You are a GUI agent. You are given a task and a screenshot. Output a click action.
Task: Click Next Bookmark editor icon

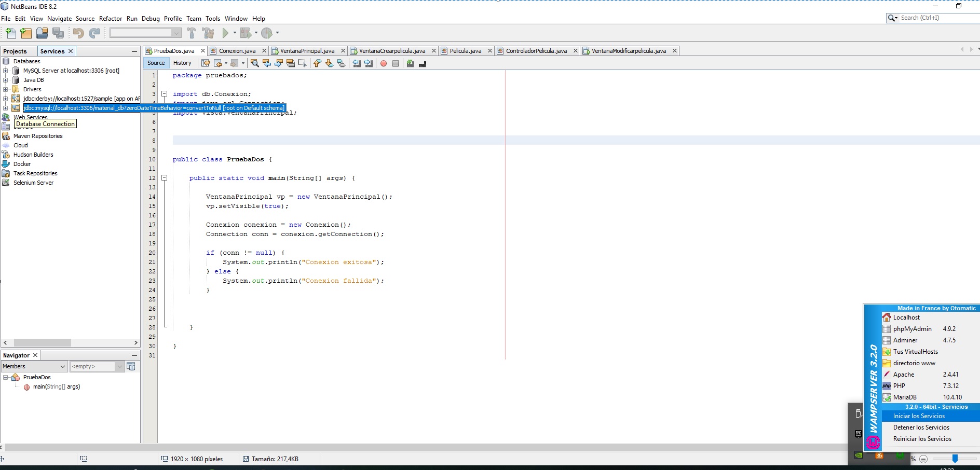coord(329,63)
